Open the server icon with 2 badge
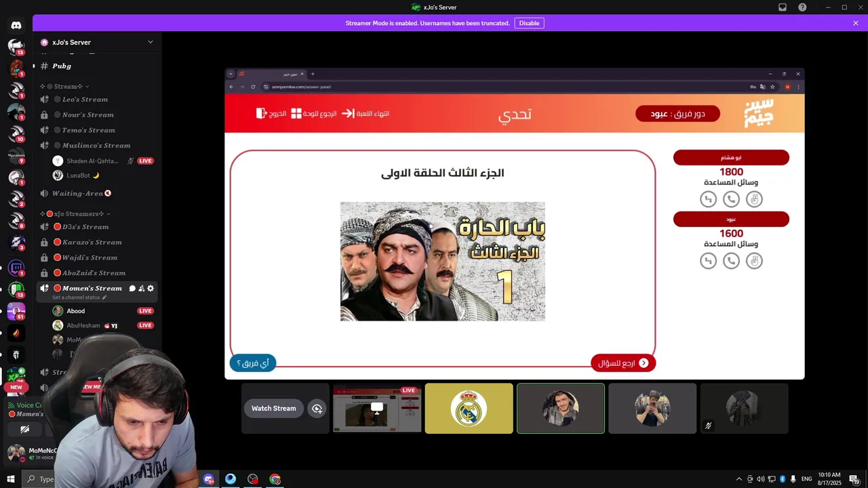The height and width of the screenshot is (488, 868). (x=16, y=199)
